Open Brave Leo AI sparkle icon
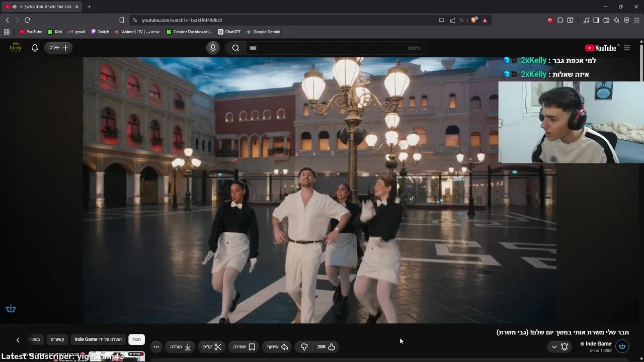 616,20
